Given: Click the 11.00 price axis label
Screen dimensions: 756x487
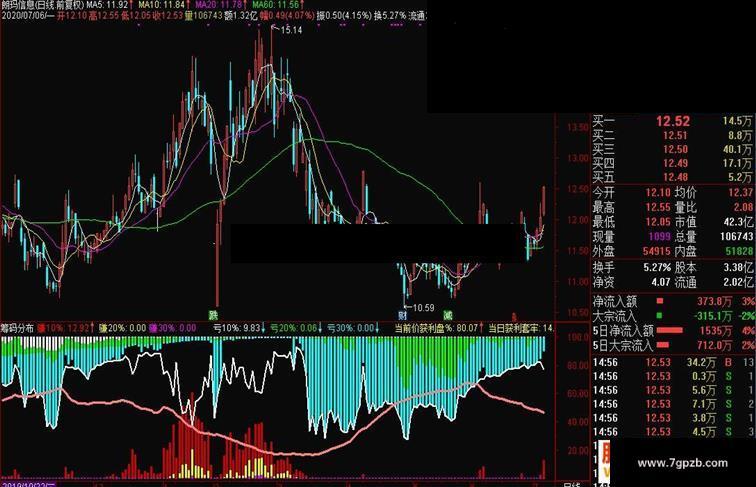Looking at the screenshot, I should tap(577, 282).
